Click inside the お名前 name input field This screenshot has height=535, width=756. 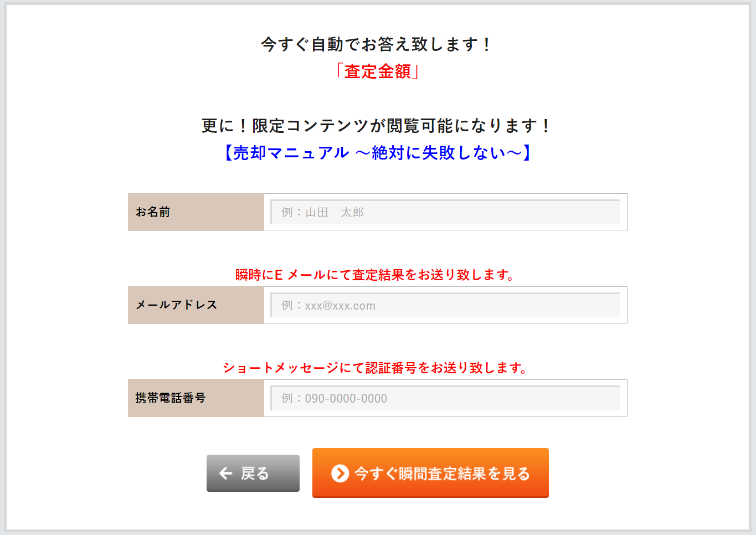446,212
